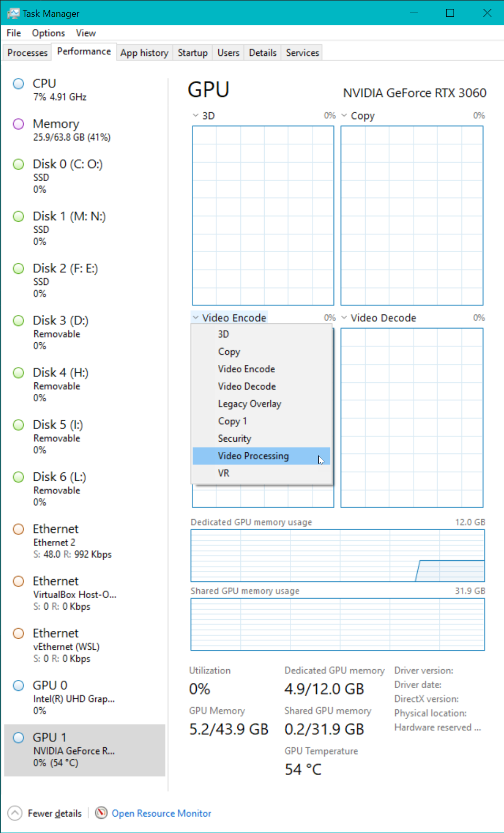Viewport: 504px width, 833px height.
Task: Open Resource Monitor link
Action: (161, 814)
